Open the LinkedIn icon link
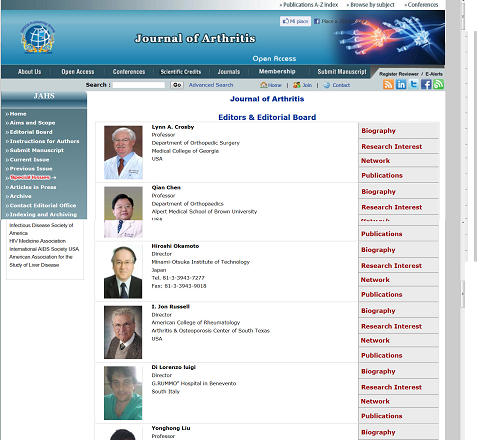 click(401, 84)
